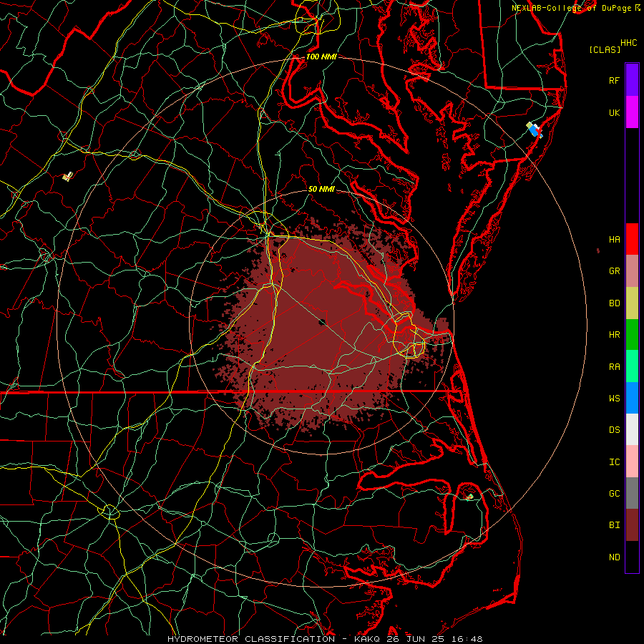Screen dimensions: 644x644
Task: Click the 'NEXLAB-College of DuPage' credit text
Action: (571, 8)
